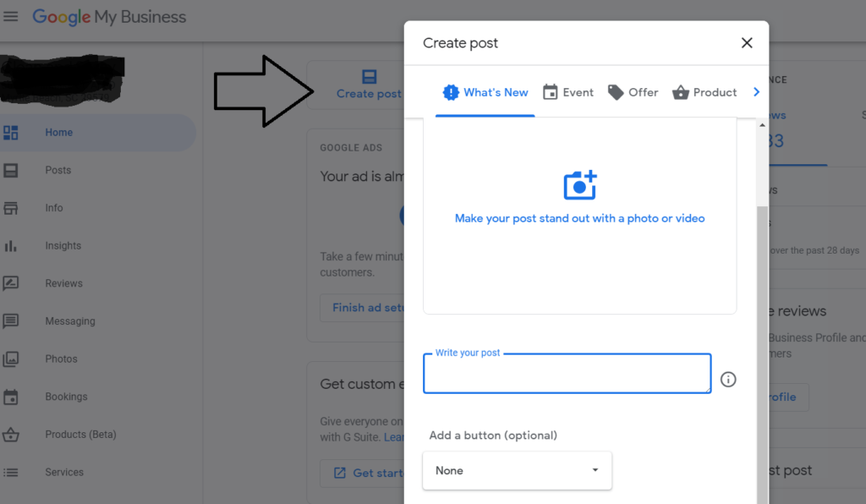Click the Offer tag icon
The width and height of the screenshot is (866, 504).
pyautogui.click(x=616, y=92)
